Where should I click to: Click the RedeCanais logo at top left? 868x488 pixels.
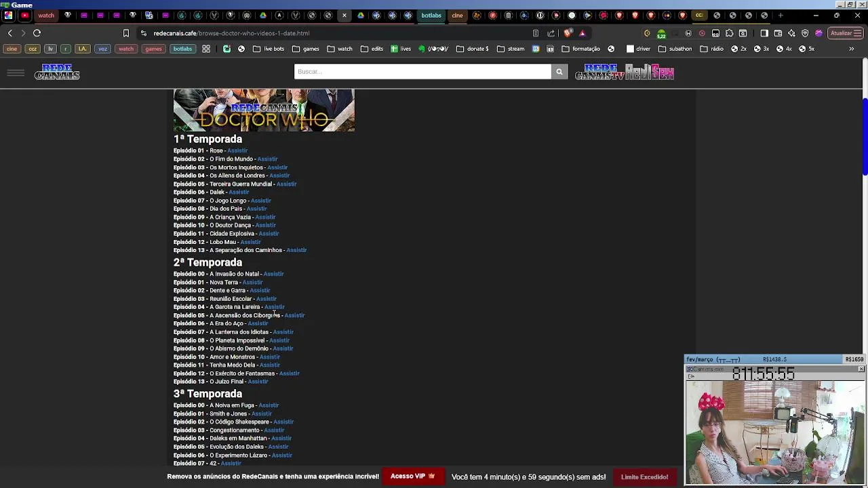coord(57,72)
